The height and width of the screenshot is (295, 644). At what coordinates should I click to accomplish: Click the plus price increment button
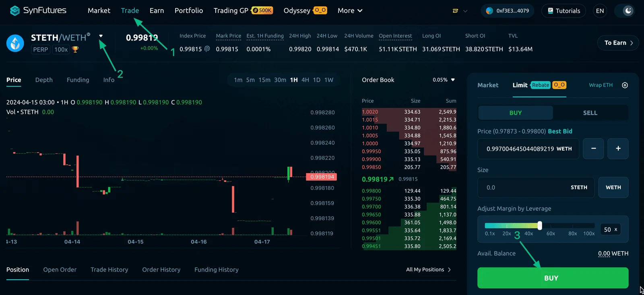(x=618, y=149)
